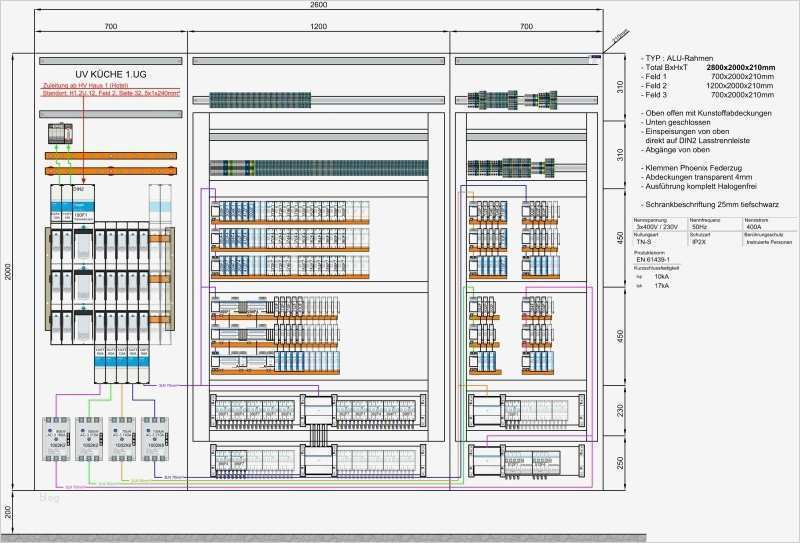
Task: Click the Feld 3 size '700x2000x210mm'
Action: point(742,95)
